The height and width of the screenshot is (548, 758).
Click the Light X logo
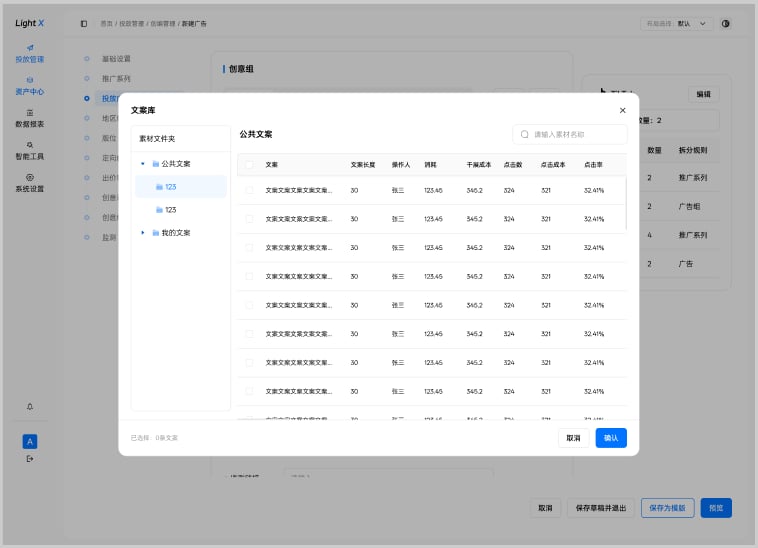[x=29, y=23]
